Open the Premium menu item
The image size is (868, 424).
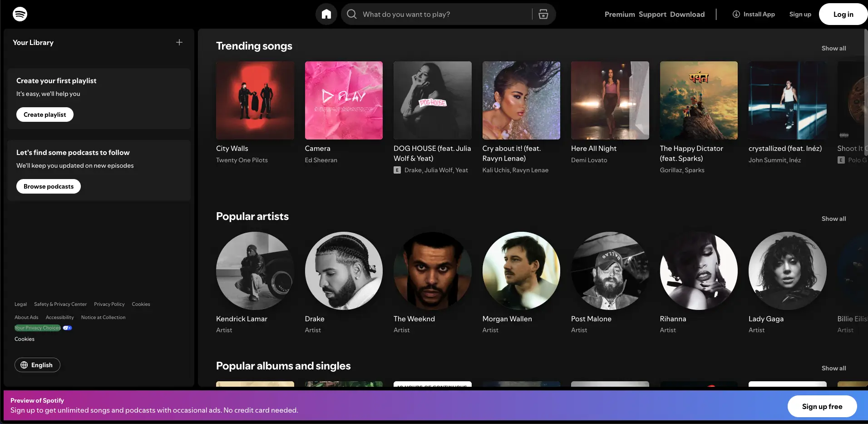[x=619, y=14]
